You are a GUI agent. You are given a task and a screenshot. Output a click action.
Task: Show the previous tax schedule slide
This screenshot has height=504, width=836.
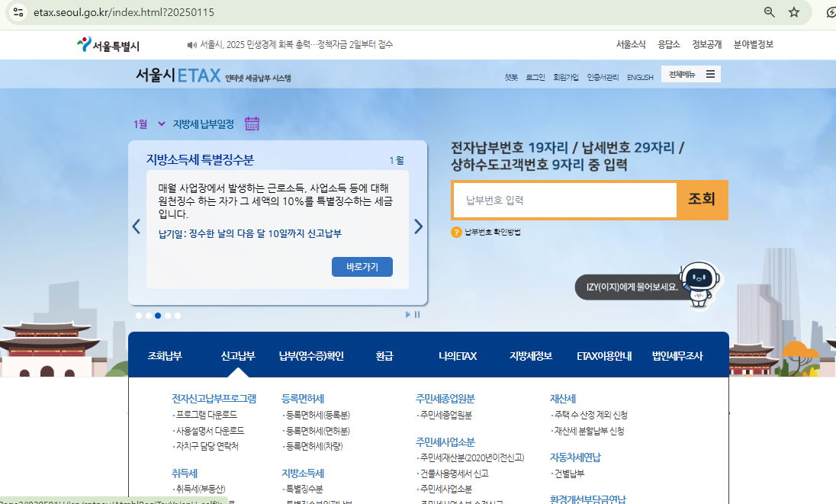coord(137,226)
